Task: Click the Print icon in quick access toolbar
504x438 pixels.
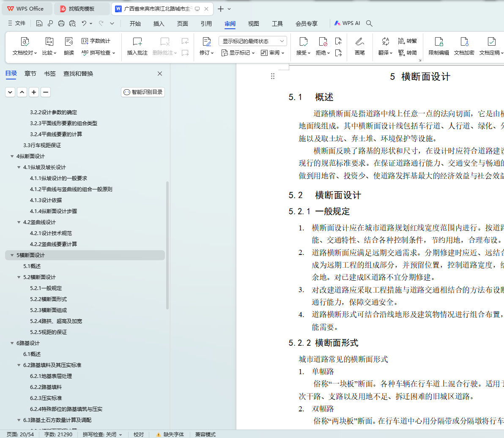Action: tap(61, 23)
